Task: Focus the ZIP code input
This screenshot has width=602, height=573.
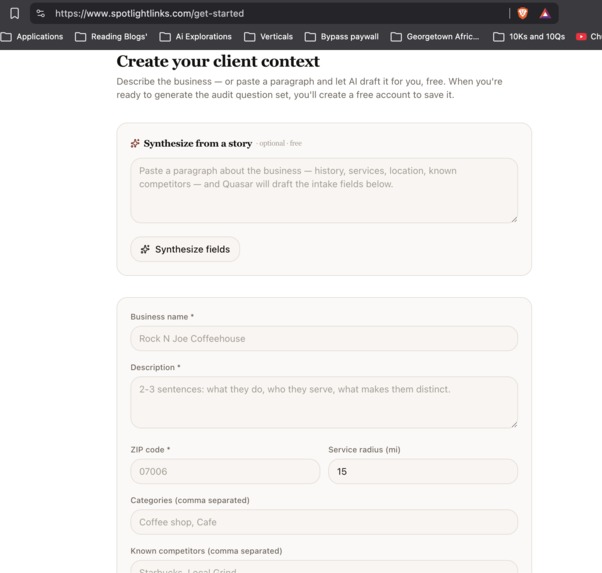Action: coord(225,471)
